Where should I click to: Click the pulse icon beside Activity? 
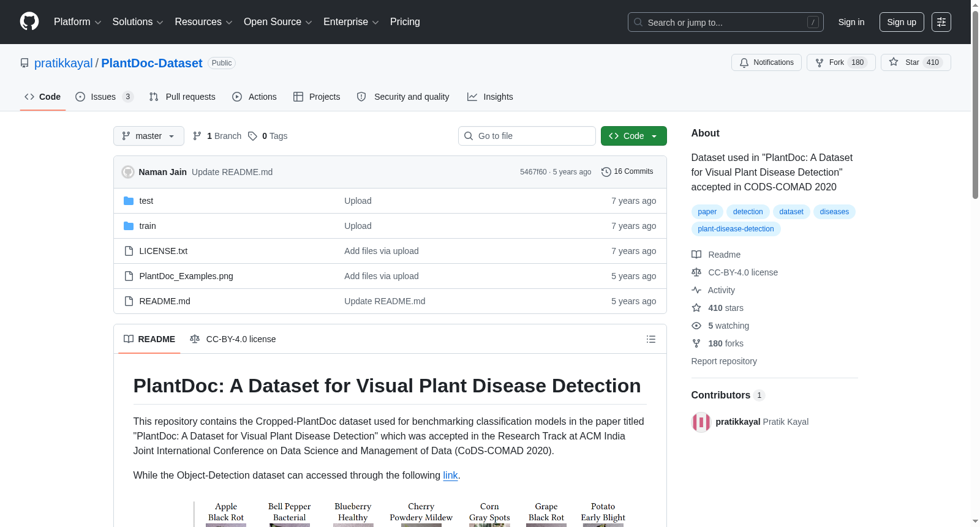(696, 290)
